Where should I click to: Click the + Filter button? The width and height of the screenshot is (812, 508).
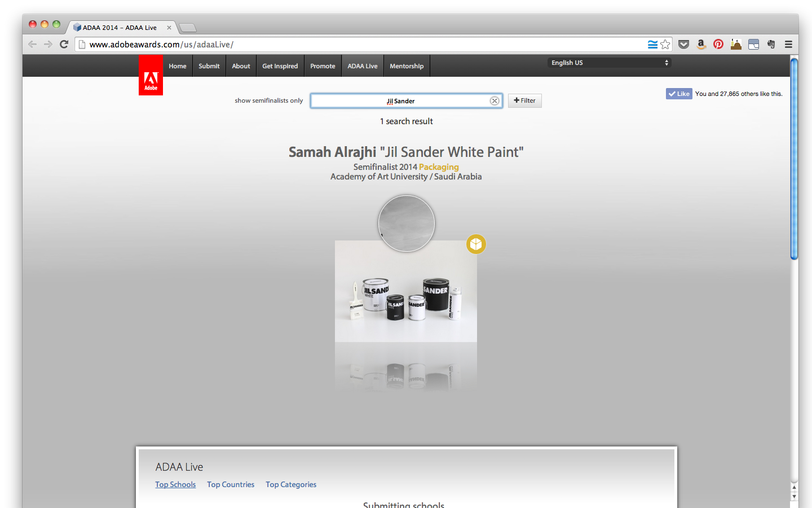point(524,100)
